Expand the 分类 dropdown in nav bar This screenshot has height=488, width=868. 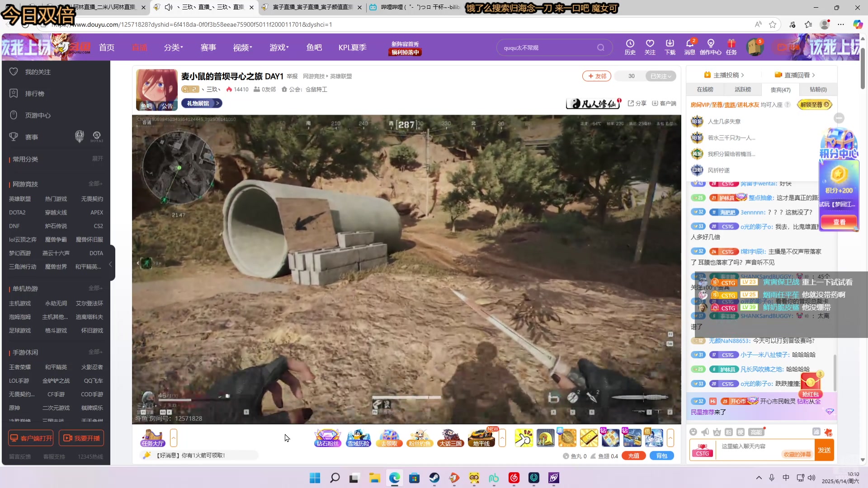click(x=174, y=47)
